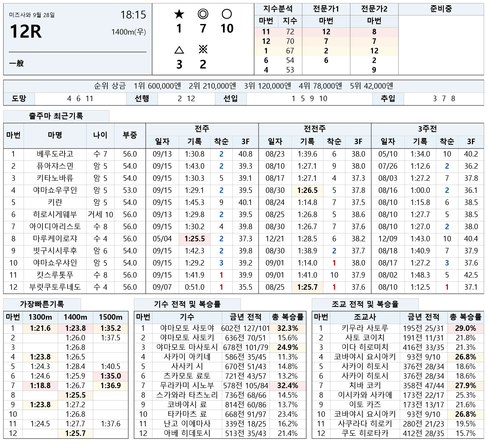The image size is (487, 448).
Task: Click highlighted record 1:25.5 for horse 8
Action: 195,239
